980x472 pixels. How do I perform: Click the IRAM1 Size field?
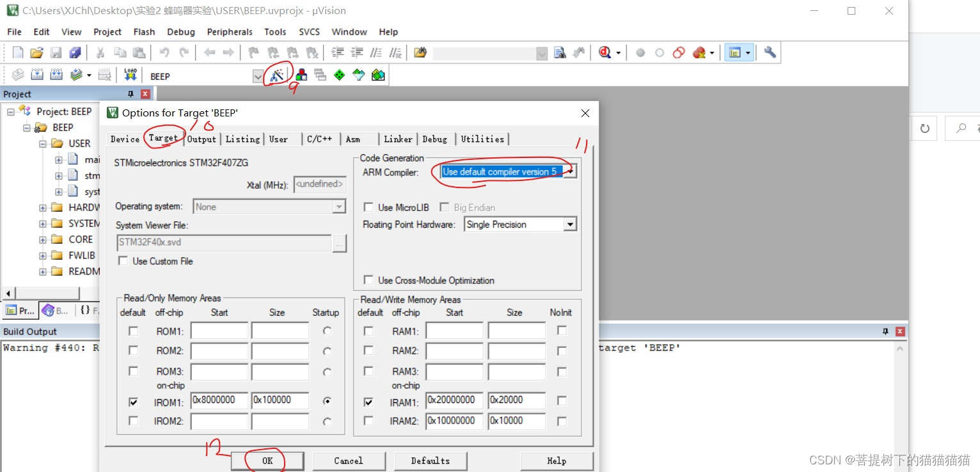517,400
